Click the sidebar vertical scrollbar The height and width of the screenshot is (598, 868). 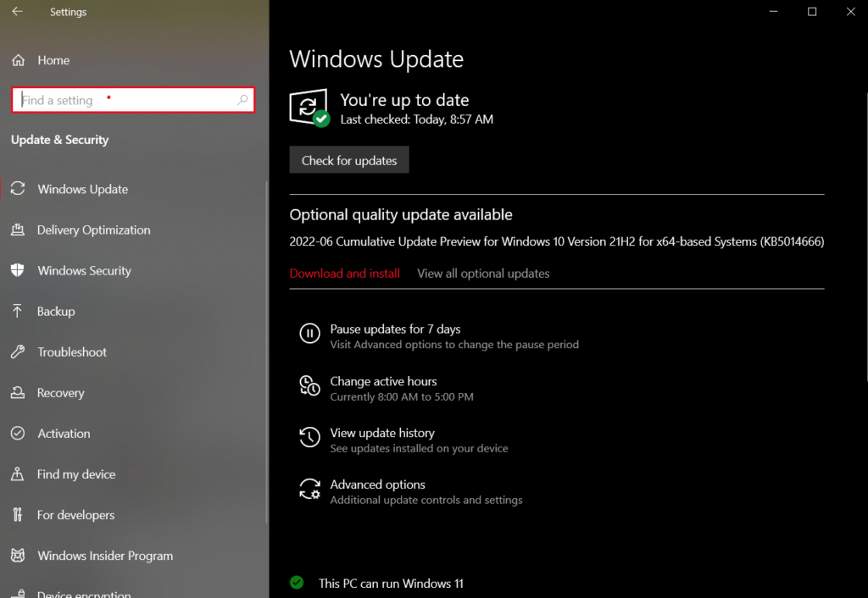[x=267, y=352]
